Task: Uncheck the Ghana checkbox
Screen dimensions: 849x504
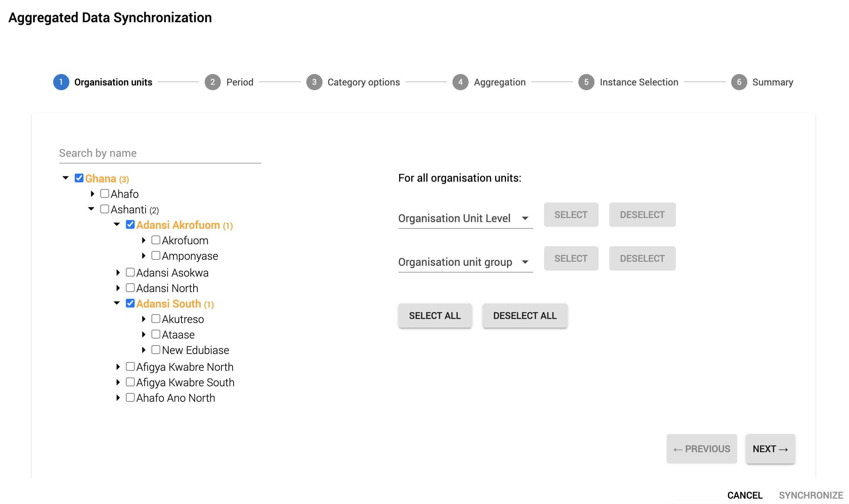Action: pos(79,178)
